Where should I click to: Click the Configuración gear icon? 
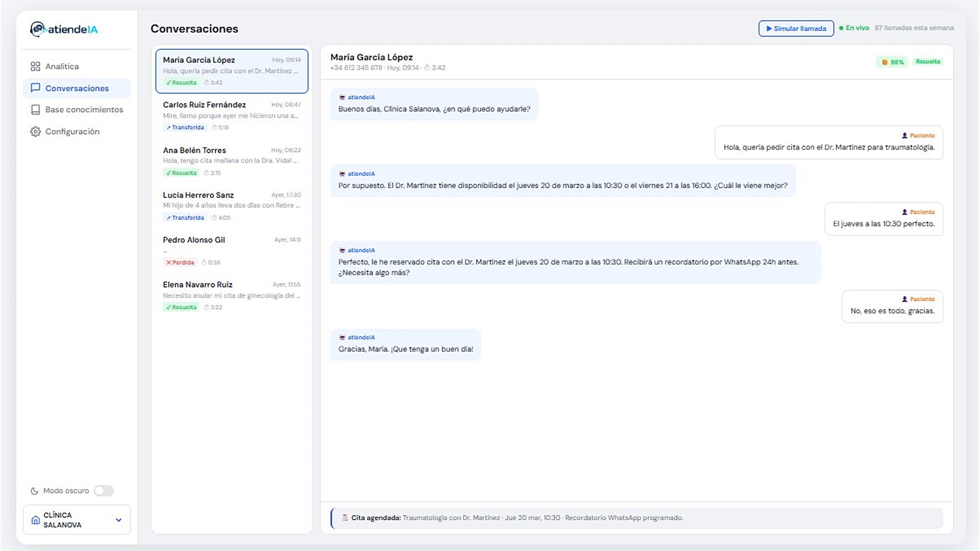[x=36, y=131]
